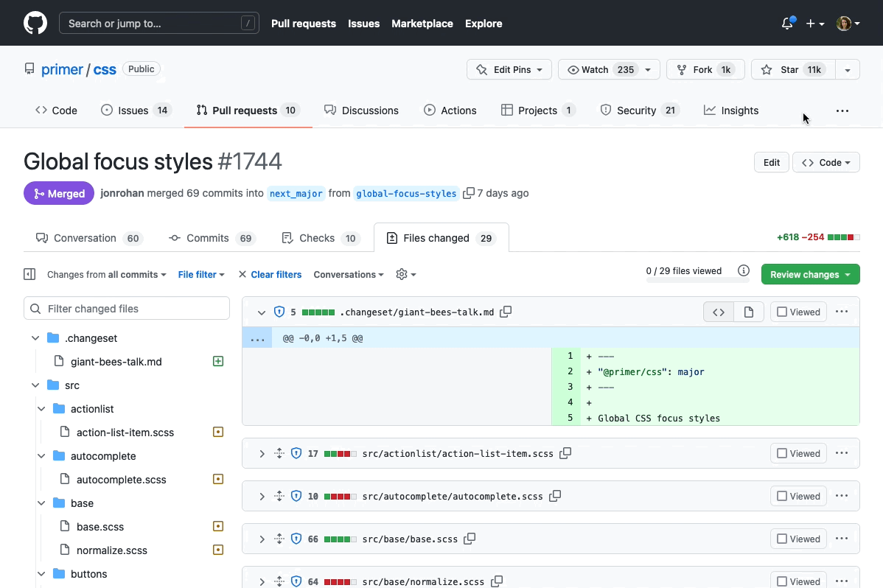Focus the Filter changed files field

(127, 309)
